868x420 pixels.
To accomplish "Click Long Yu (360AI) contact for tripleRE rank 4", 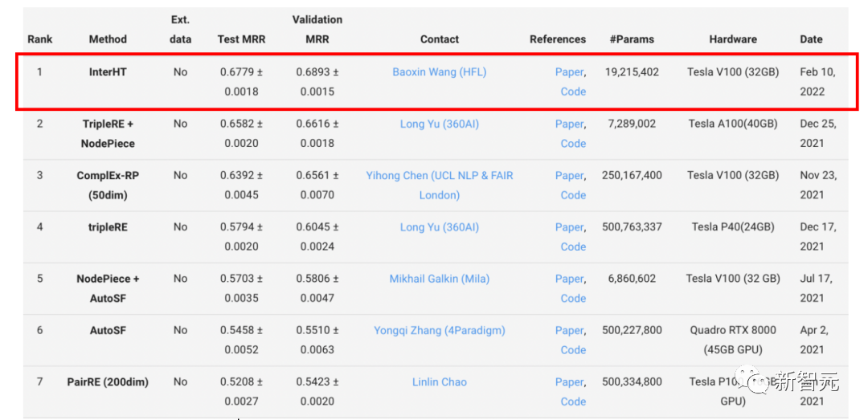I will [x=439, y=227].
